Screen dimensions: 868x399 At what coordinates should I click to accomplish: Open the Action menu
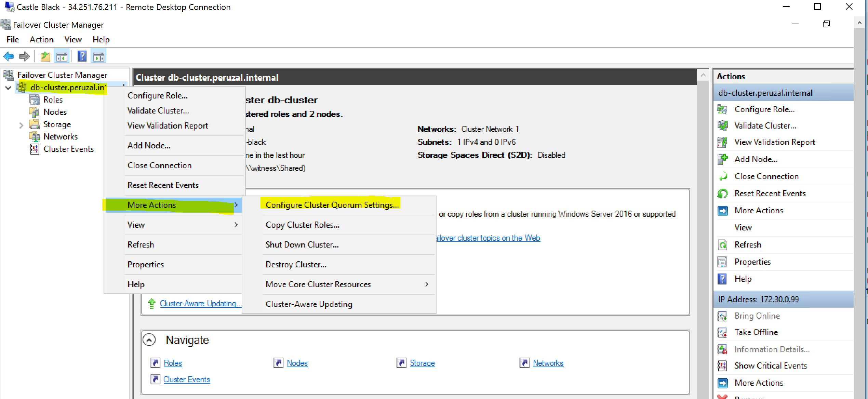coord(42,40)
